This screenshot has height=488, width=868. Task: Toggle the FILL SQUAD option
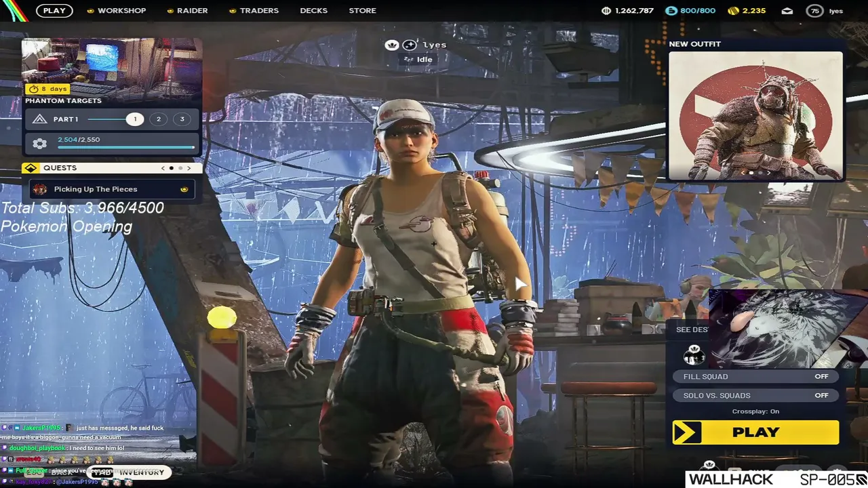(x=755, y=377)
